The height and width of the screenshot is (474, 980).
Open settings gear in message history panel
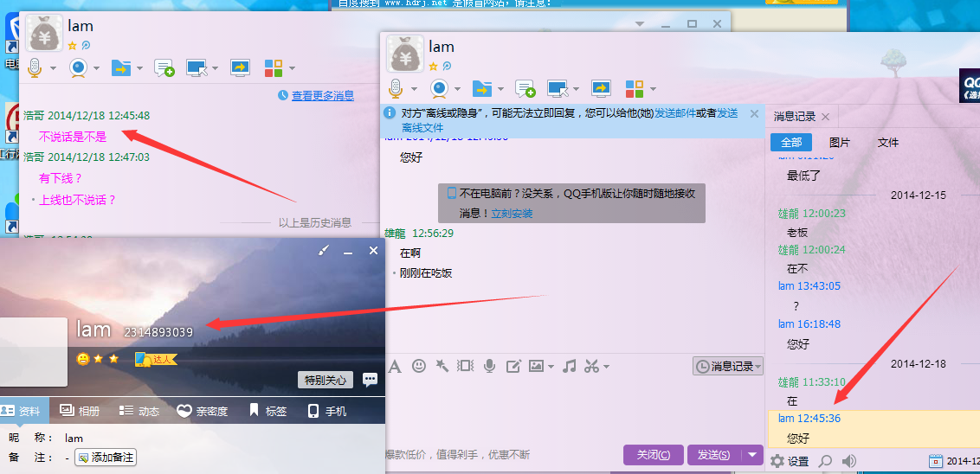click(777, 461)
